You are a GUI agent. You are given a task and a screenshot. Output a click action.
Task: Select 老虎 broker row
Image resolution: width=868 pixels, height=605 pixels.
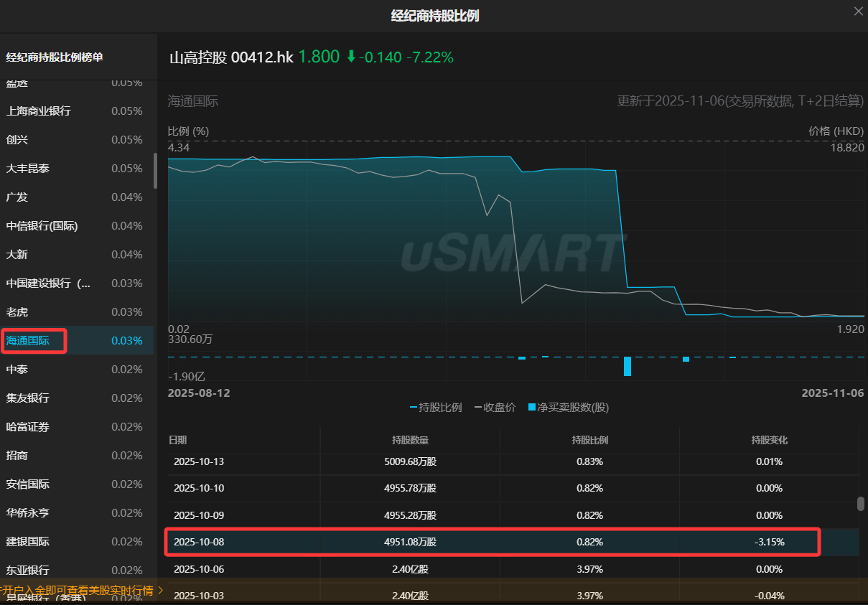[x=77, y=312]
